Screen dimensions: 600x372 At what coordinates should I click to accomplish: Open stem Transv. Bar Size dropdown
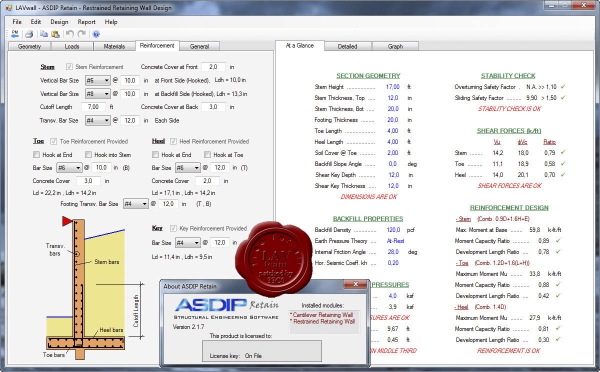98,121
